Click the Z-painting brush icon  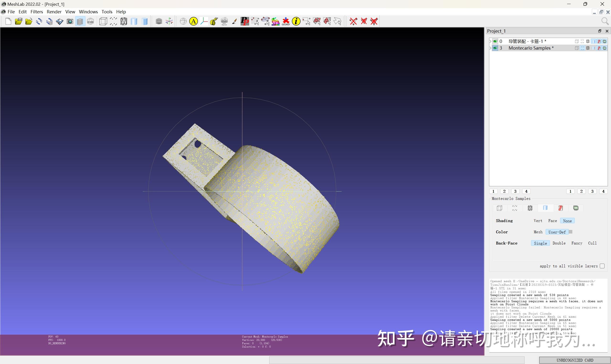coord(234,21)
